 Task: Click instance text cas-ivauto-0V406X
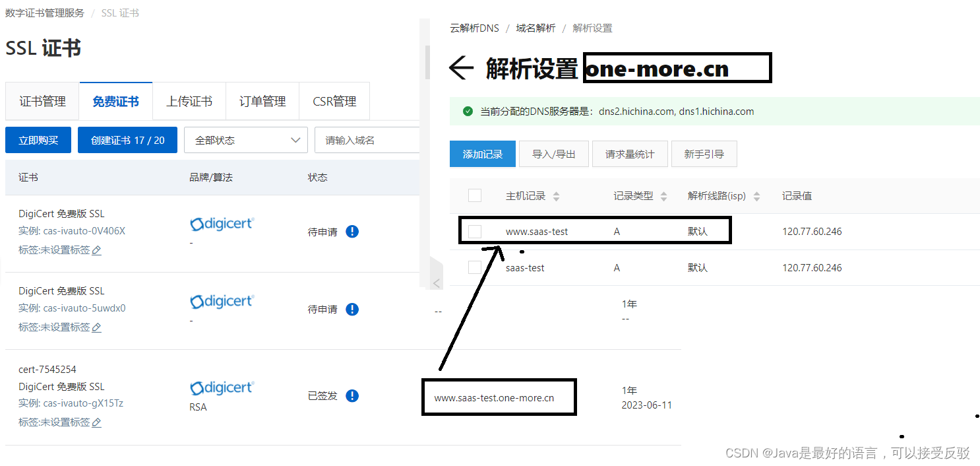(84, 231)
